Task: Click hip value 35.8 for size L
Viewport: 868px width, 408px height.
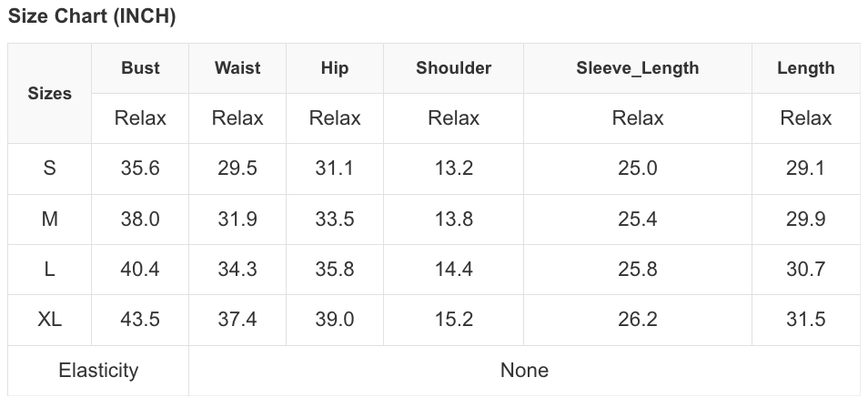Action: click(x=335, y=270)
